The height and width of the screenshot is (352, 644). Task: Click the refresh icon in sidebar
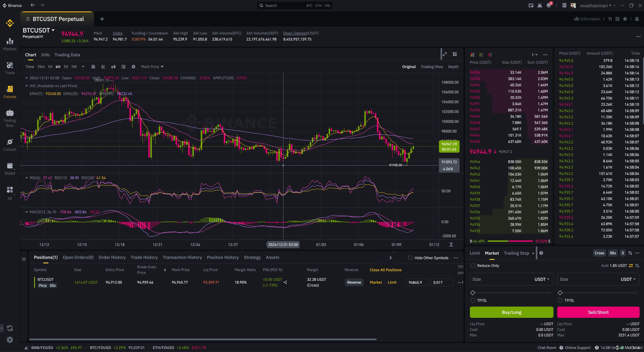tap(10, 328)
